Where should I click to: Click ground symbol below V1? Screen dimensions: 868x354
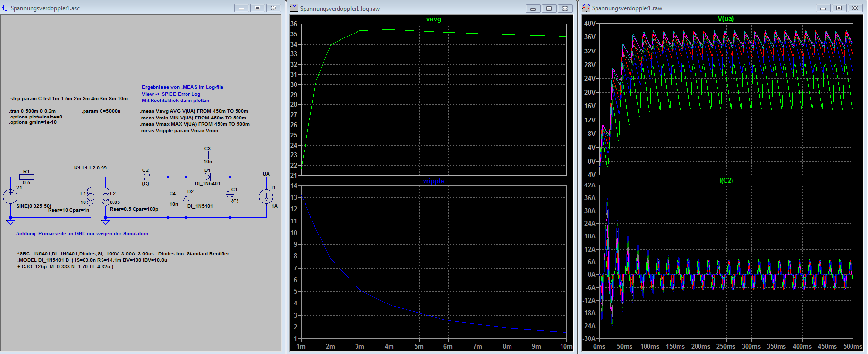click(x=10, y=222)
